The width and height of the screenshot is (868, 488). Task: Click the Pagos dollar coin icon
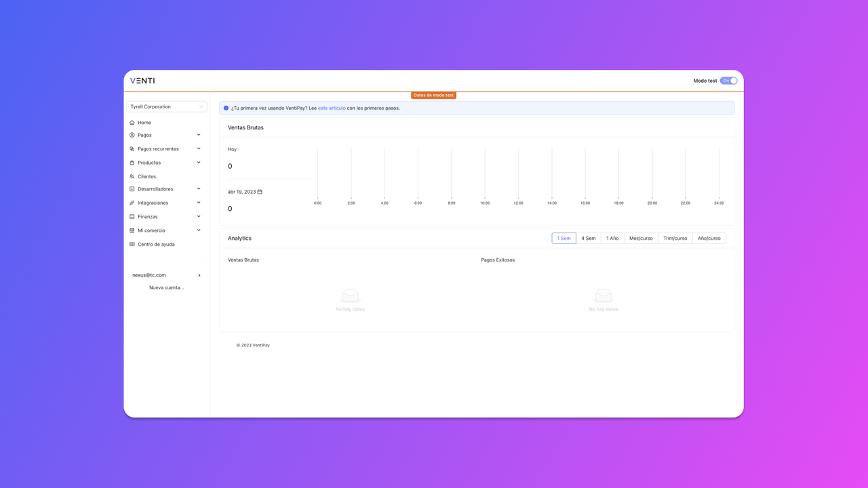point(132,135)
